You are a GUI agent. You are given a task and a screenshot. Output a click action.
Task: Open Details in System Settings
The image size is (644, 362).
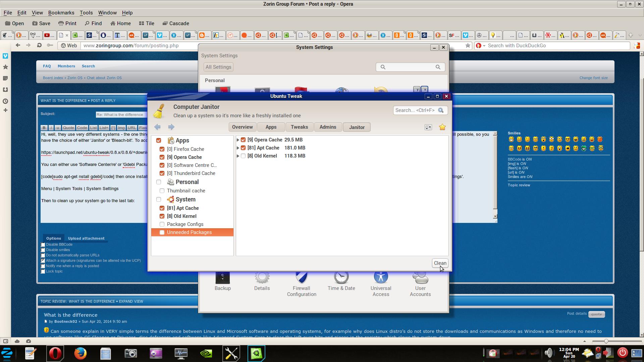click(x=262, y=282)
